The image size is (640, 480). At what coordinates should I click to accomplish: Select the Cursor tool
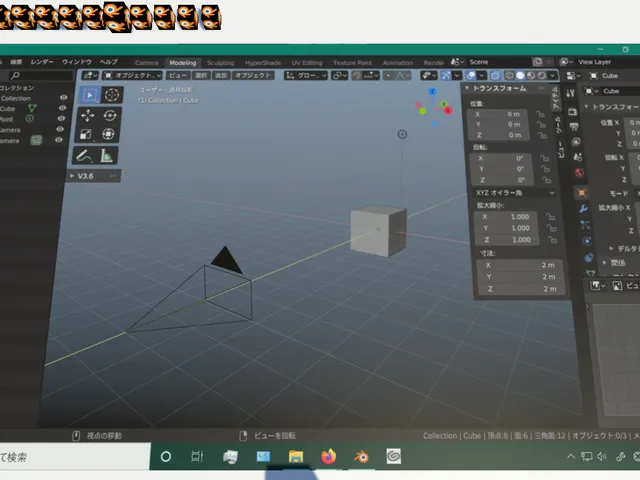pos(111,95)
